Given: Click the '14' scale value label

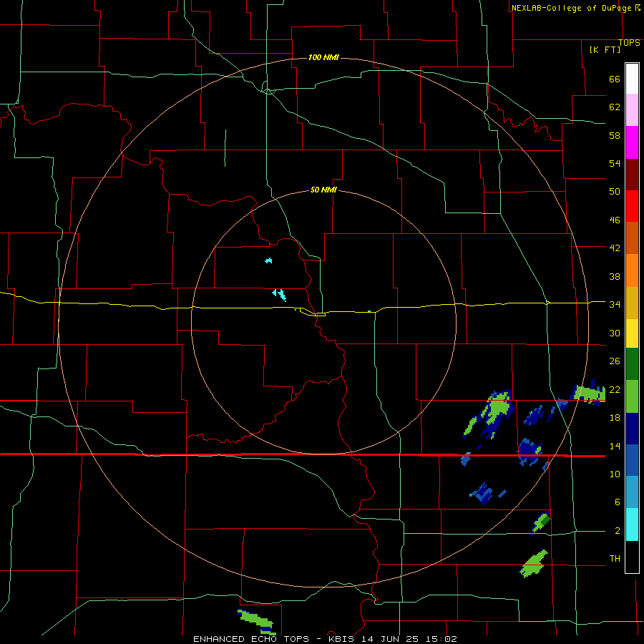Looking at the screenshot, I should click(615, 446).
